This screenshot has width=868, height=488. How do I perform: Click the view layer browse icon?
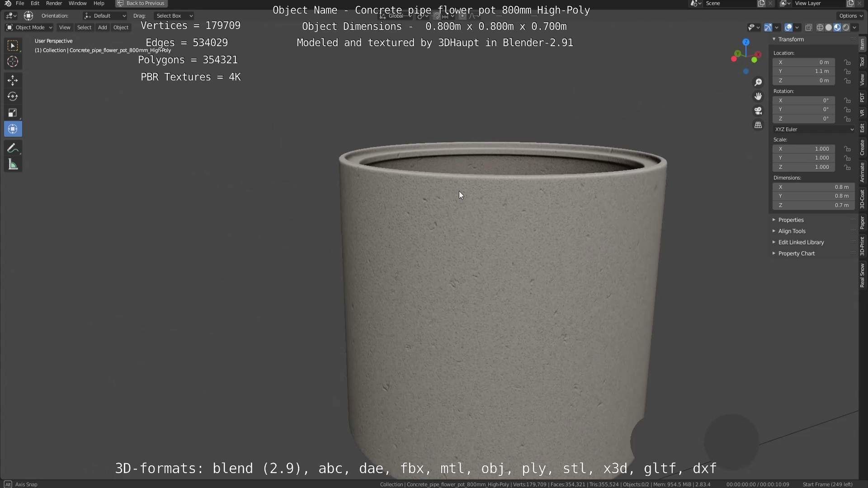(x=785, y=3)
